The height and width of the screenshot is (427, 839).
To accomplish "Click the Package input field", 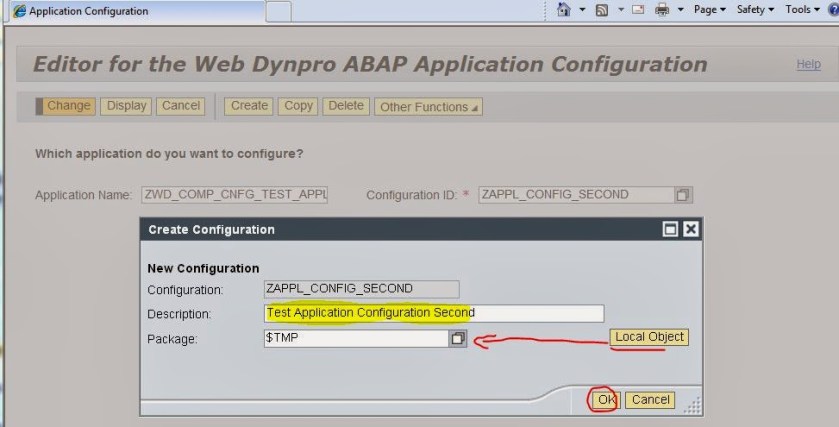I will click(356, 338).
